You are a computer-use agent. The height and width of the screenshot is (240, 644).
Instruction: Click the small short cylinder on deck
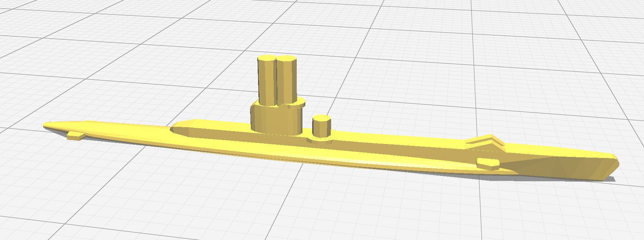321,129
